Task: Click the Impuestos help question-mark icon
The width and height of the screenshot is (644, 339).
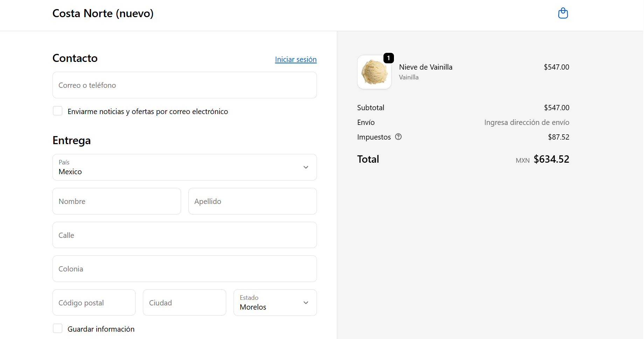Action: 398,137
